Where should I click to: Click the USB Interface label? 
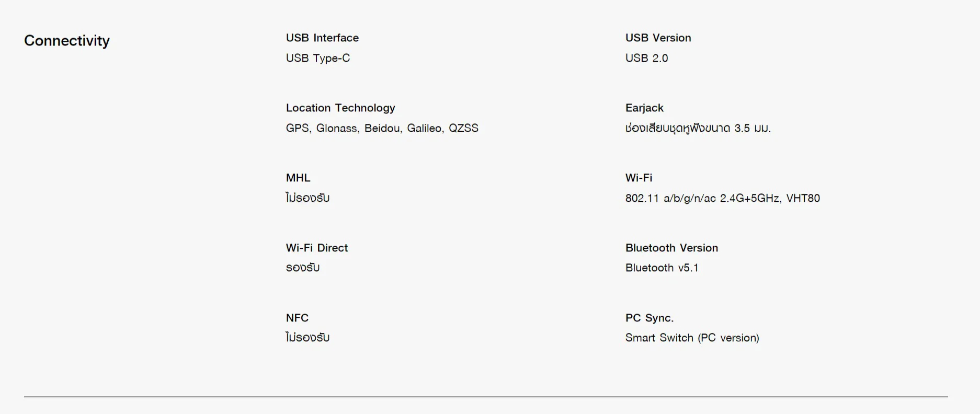point(322,38)
